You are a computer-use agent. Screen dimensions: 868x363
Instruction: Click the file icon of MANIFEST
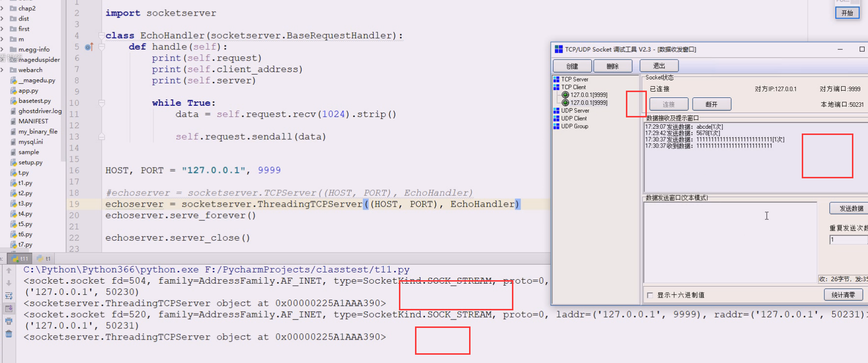[x=14, y=121]
